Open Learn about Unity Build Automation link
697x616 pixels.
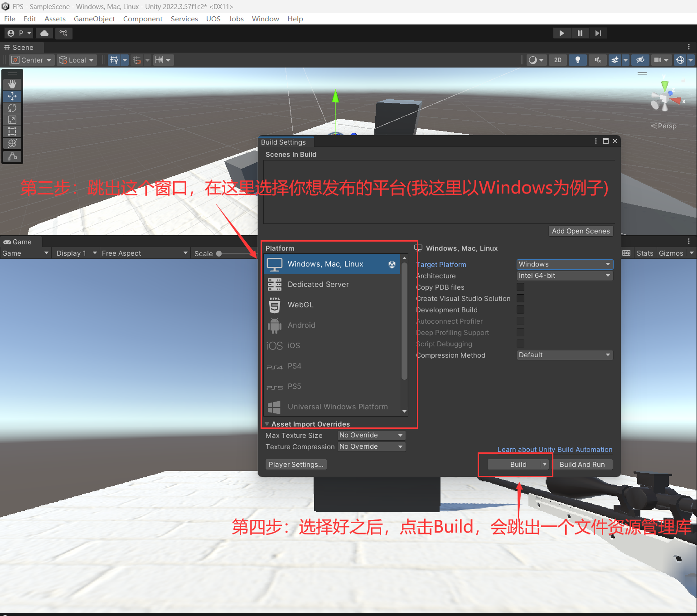click(x=555, y=450)
